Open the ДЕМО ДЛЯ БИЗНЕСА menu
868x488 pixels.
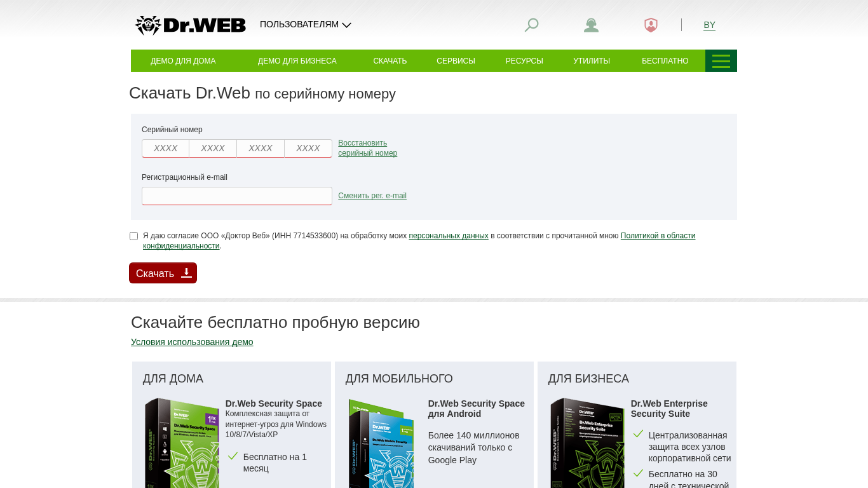(297, 61)
